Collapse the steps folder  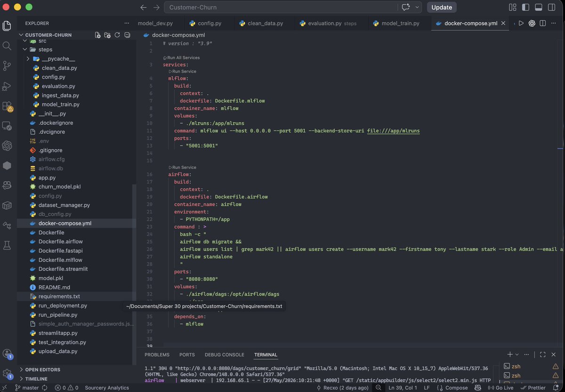(45, 49)
